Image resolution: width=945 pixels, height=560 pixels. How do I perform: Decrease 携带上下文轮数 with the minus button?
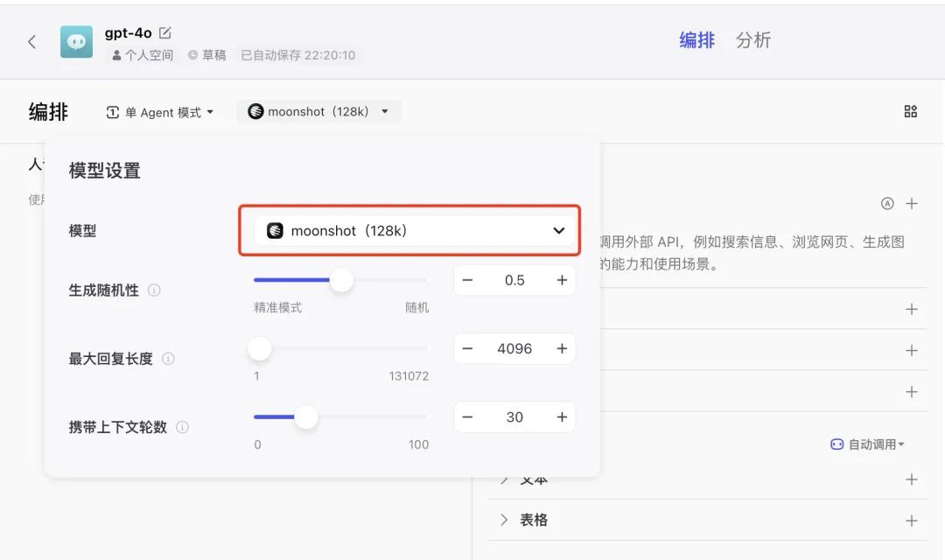pyautogui.click(x=467, y=417)
